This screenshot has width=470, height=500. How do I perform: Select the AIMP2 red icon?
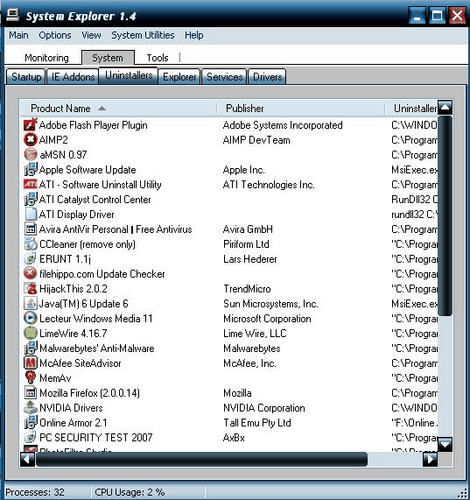tap(30, 139)
